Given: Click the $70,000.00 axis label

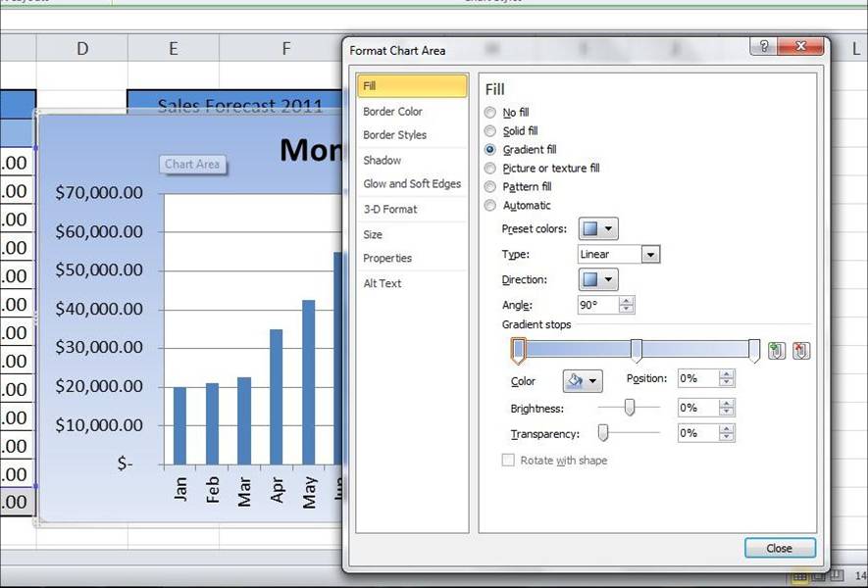Looking at the screenshot, I should tap(98, 192).
